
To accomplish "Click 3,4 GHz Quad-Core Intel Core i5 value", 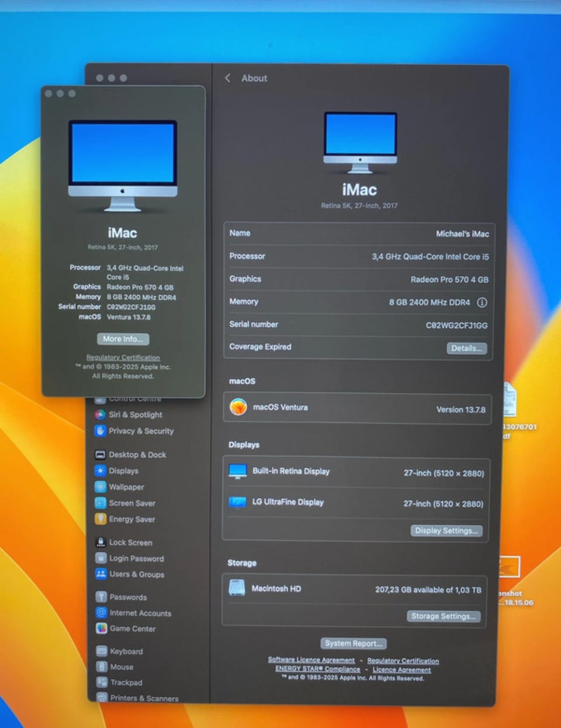I will point(431,256).
